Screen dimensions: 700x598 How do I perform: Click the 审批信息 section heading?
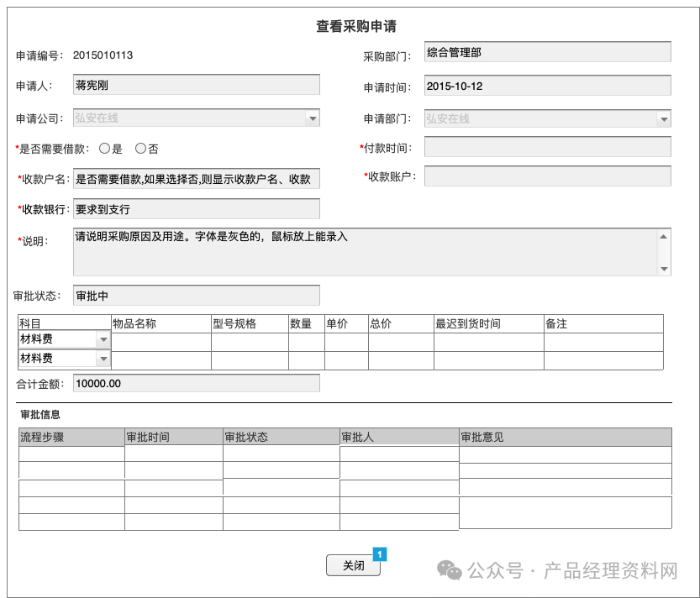(40, 415)
